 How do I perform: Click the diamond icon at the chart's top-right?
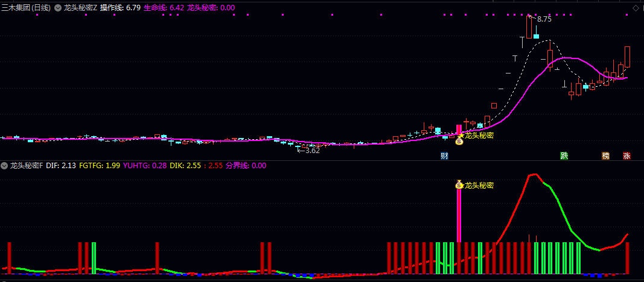coord(636,7)
